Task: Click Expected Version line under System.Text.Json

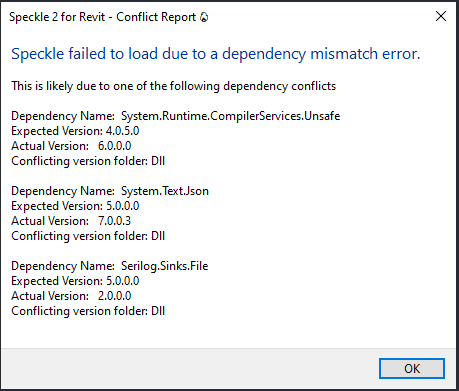Action: (x=75, y=206)
